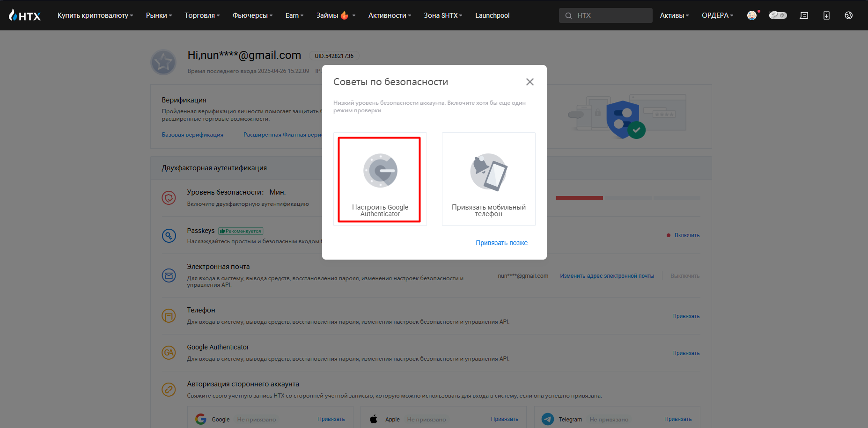This screenshot has height=428, width=868.
Task: Close the security tips dialog
Action: point(530,82)
